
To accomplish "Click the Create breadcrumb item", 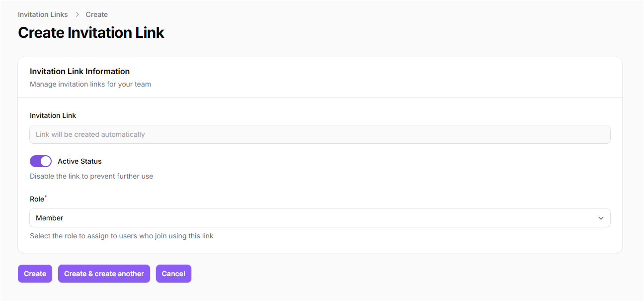I will pyautogui.click(x=96, y=14).
